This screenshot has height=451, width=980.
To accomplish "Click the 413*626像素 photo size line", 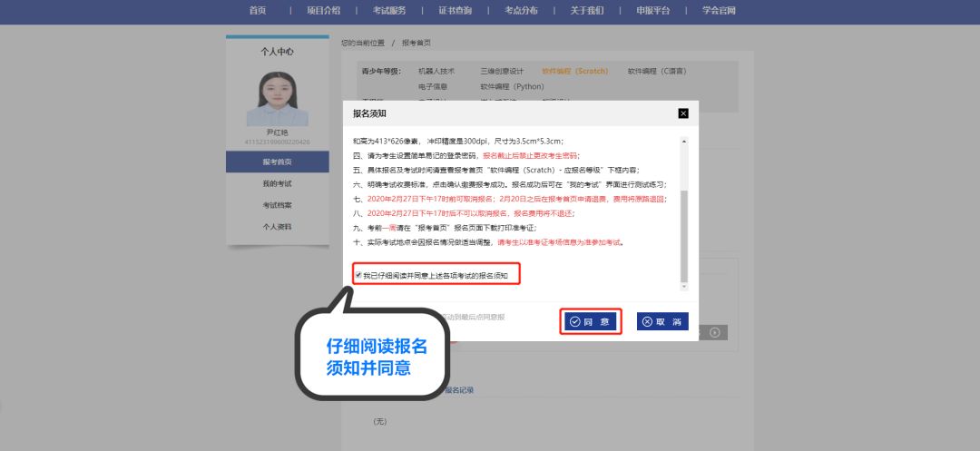I will click(458, 142).
